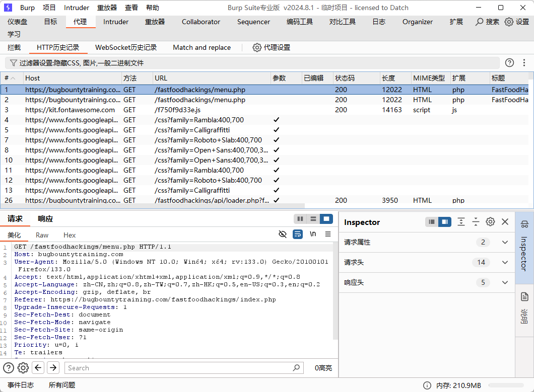This screenshot has height=392, width=534.
Task: Switch to the Collaborator tab
Action: (201, 22)
